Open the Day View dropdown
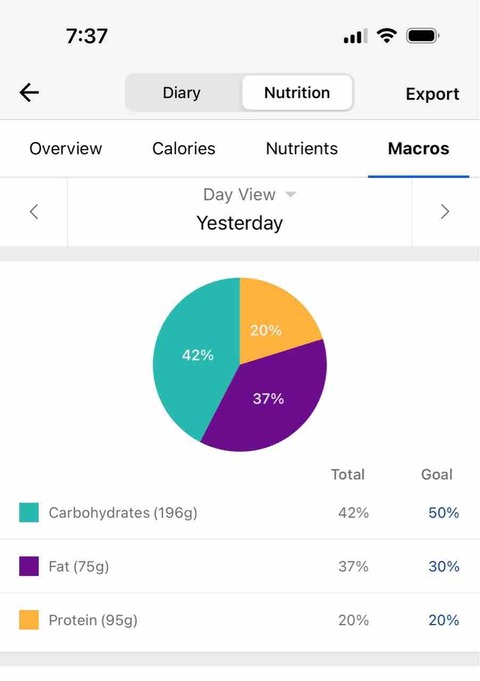 tap(249, 195)
